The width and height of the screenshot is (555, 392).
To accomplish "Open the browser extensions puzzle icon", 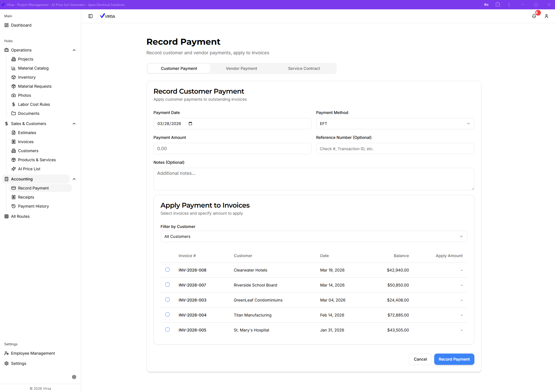I will point(498,5).
